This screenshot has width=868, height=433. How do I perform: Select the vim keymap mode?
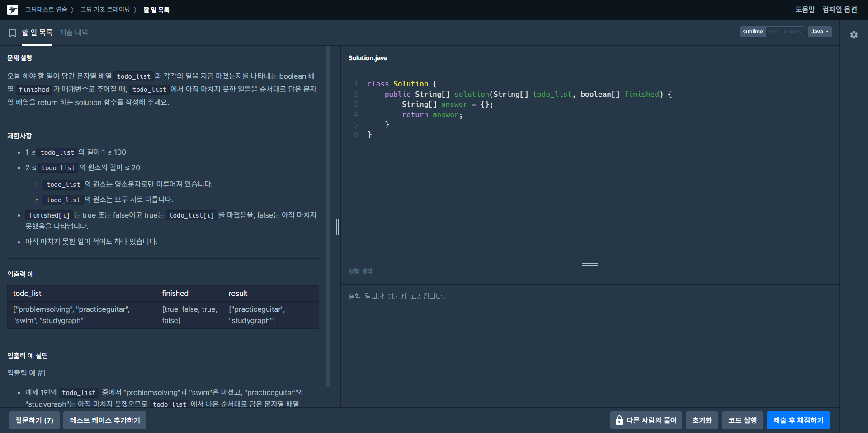[x=774, y=32]
